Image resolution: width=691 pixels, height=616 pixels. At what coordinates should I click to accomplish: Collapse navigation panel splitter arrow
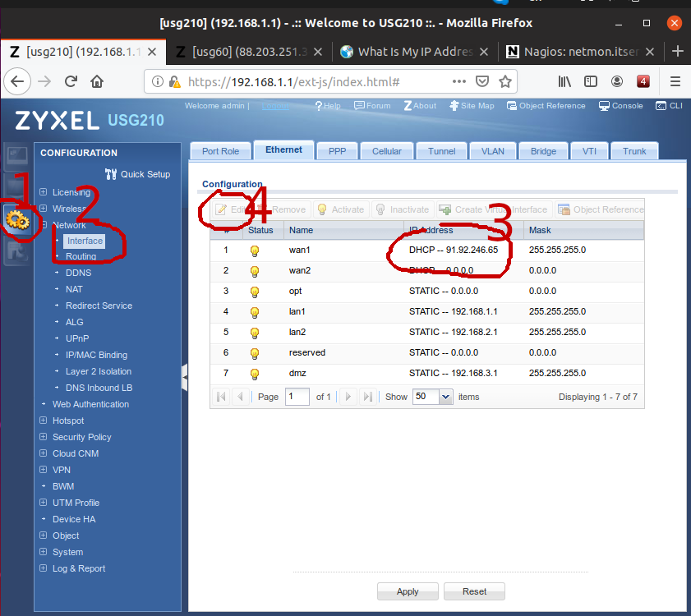coord(185,378)
